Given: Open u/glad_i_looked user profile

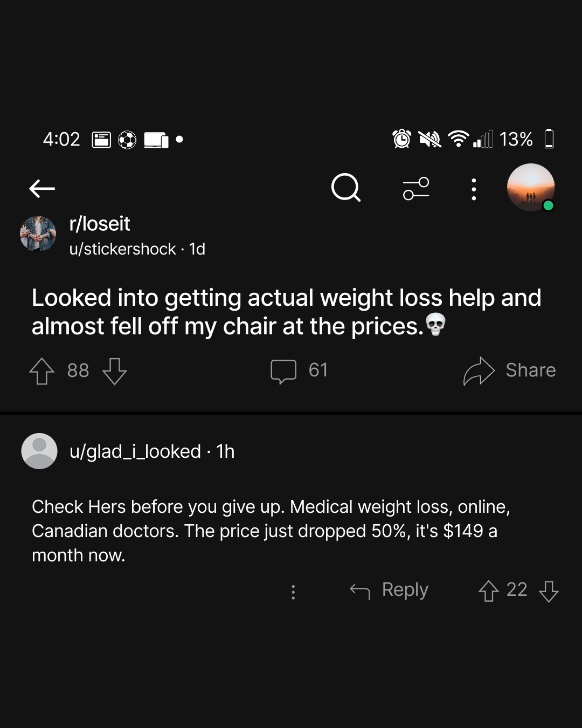Looking at the screenshot, I should pyautogui.click(x=135, y=451).
